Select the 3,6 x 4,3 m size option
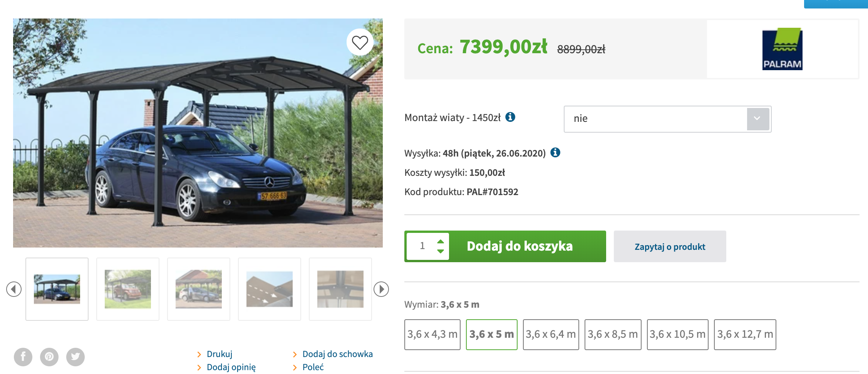The height and width of the screenshot is (374, 868). coord(432,334)
